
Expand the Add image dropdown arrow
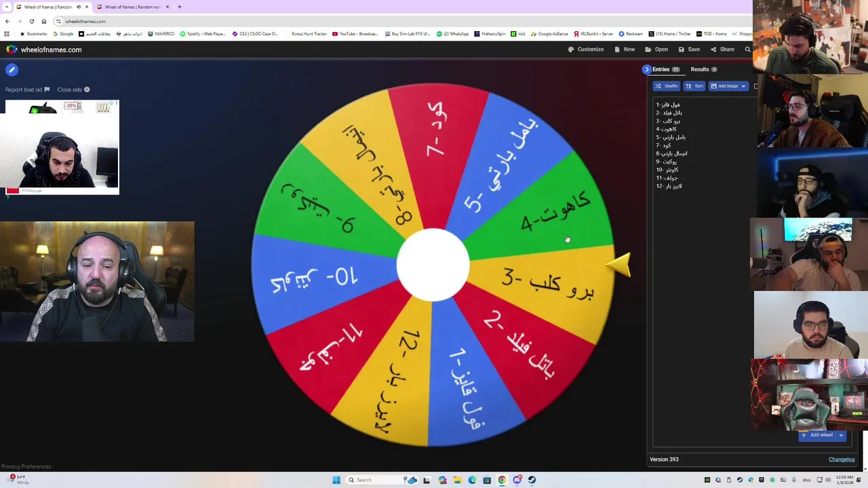(x=743, y=86)
